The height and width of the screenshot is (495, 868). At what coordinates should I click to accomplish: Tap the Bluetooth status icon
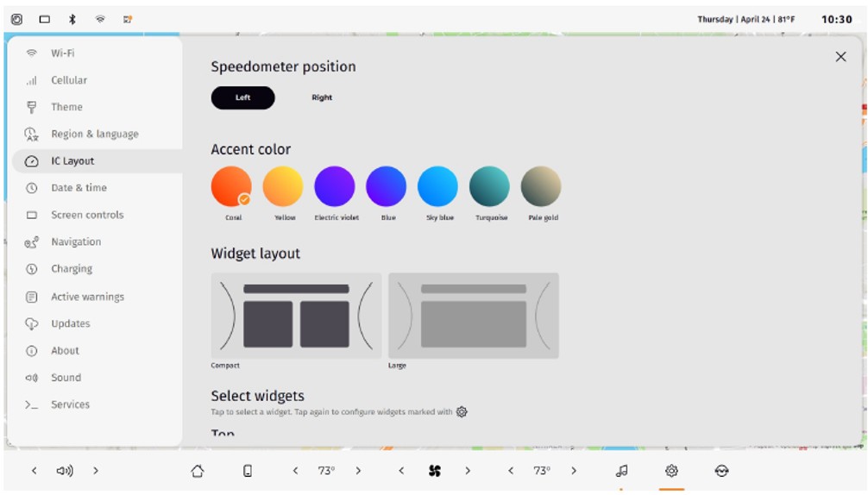click(x=72, y=19)
